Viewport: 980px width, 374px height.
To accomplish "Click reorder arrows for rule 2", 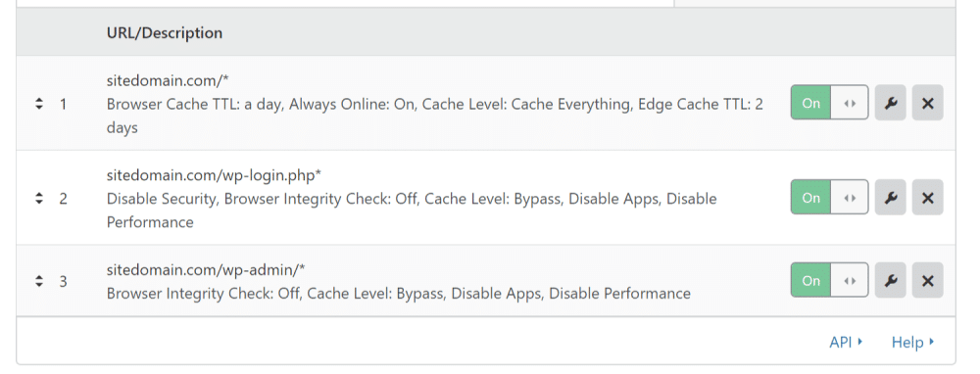I will (x=39, y=199).
